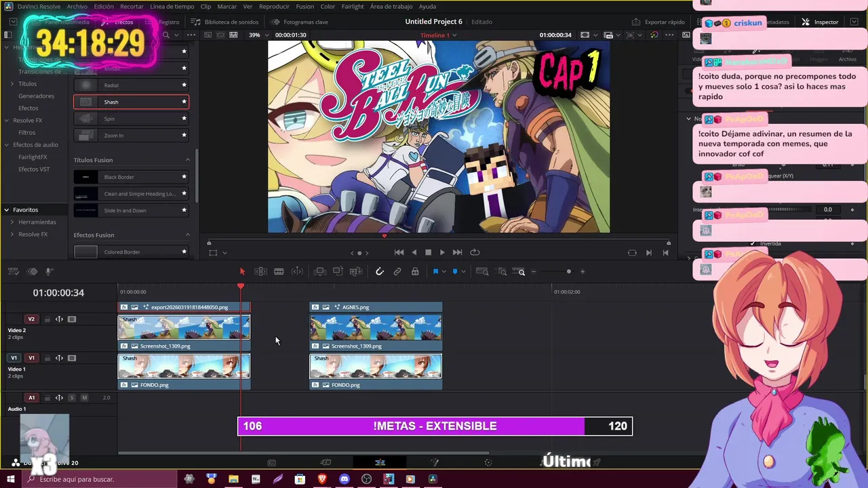Play the viewer forward
The width and height of the screenshot is (868, 488).
442,252
